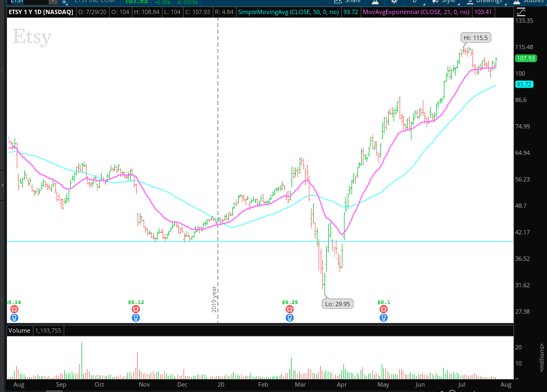Click the R: 4.84 range value
547x392 pixels.
pyautogui.click(x=224, y=12)
